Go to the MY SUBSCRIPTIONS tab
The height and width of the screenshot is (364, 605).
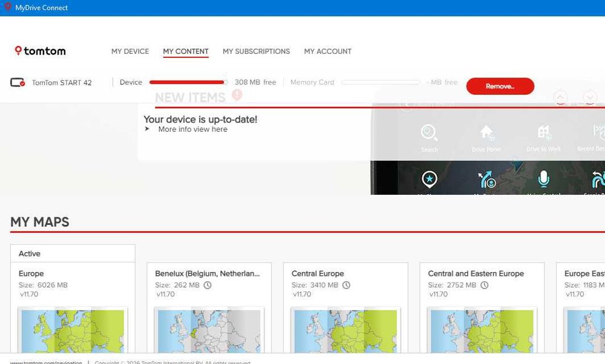click(256, 51)
